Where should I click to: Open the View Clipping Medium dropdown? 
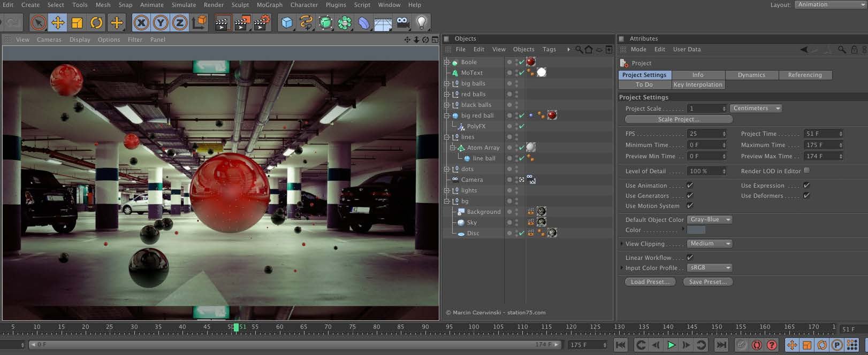point(710,244)
